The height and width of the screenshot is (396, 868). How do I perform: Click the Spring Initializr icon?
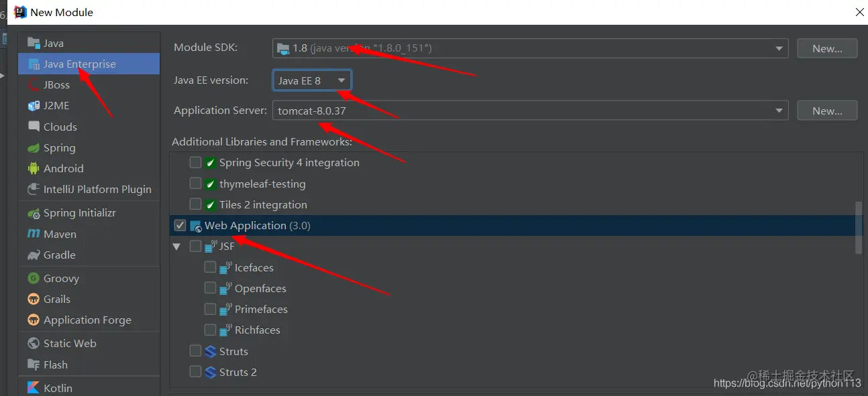pyautogui.click(x=34, y=213)
